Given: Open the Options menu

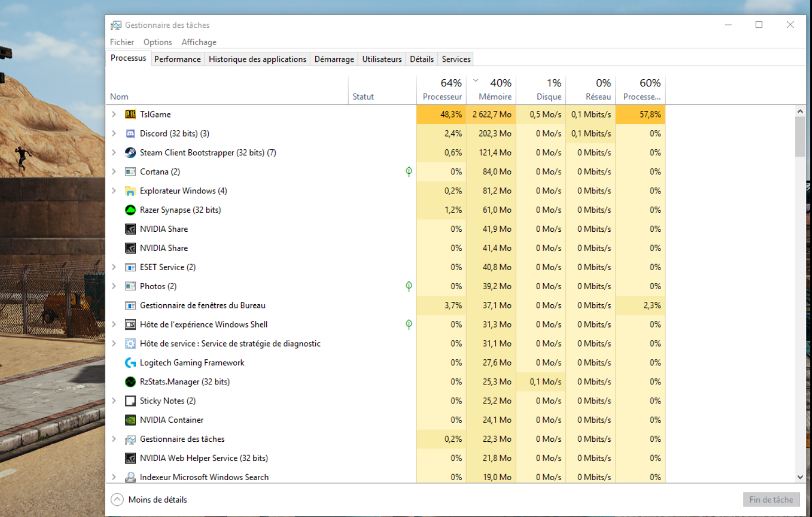Looking at the screenshot, I should click(158, 42).
